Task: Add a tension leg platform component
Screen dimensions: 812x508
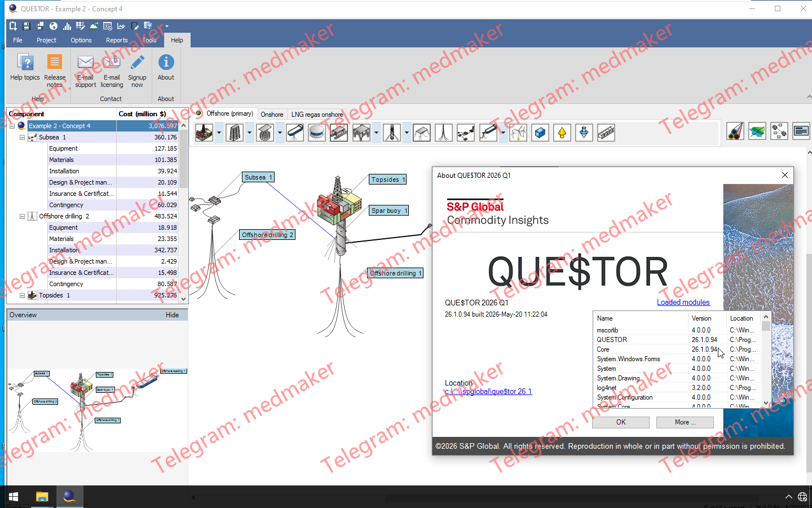Action: pyautogui.click(x=361, y=133)
